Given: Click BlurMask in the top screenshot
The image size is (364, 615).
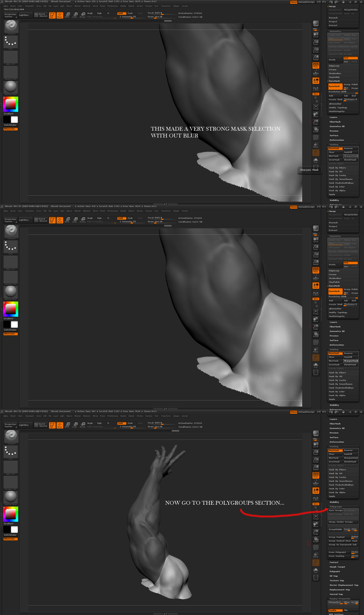Looking at the screenshot, I should [x=335, y=156].
